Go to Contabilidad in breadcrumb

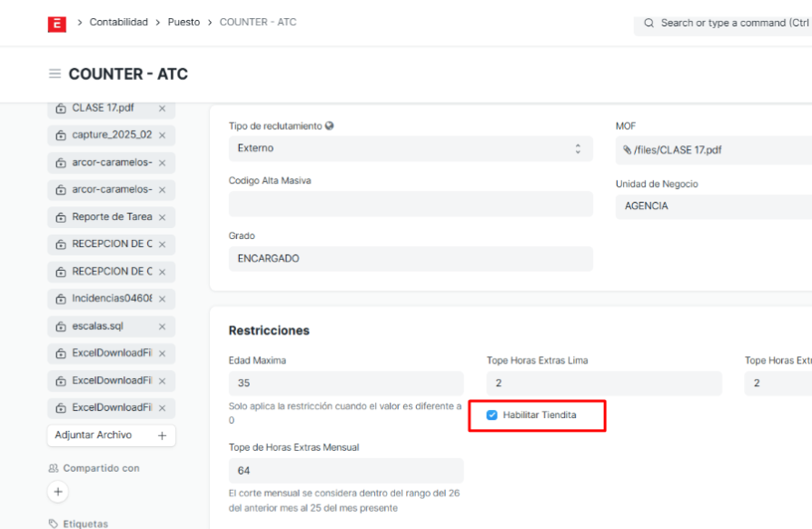click(x=118, y=23)
